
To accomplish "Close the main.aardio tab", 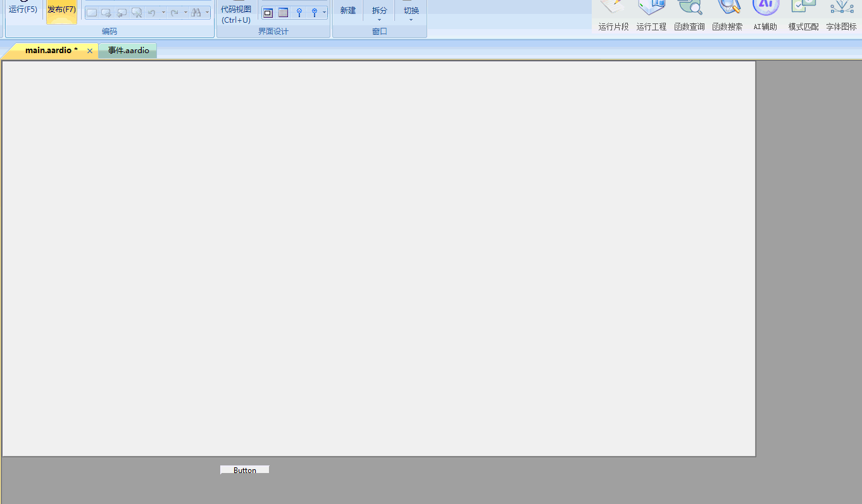I will click(x=90, y=51).
